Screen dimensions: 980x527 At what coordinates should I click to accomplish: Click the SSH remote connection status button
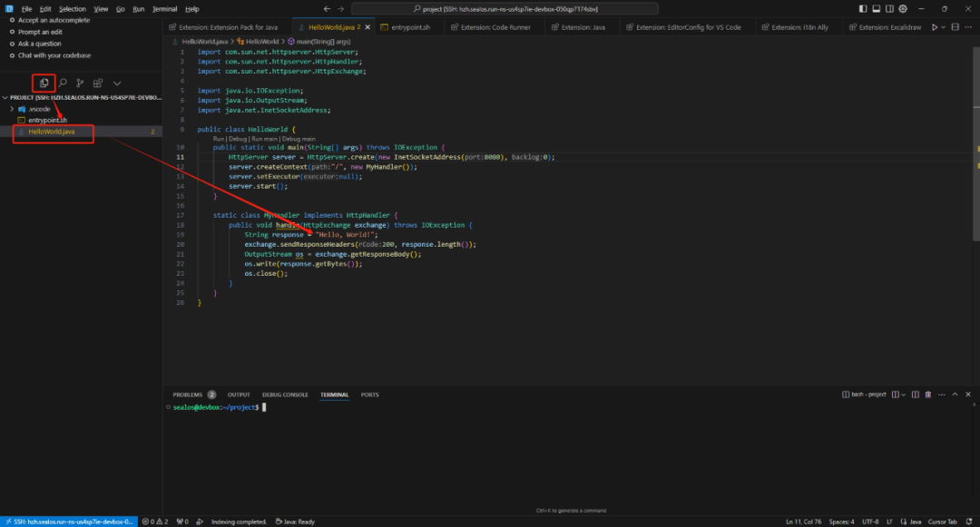69,522
